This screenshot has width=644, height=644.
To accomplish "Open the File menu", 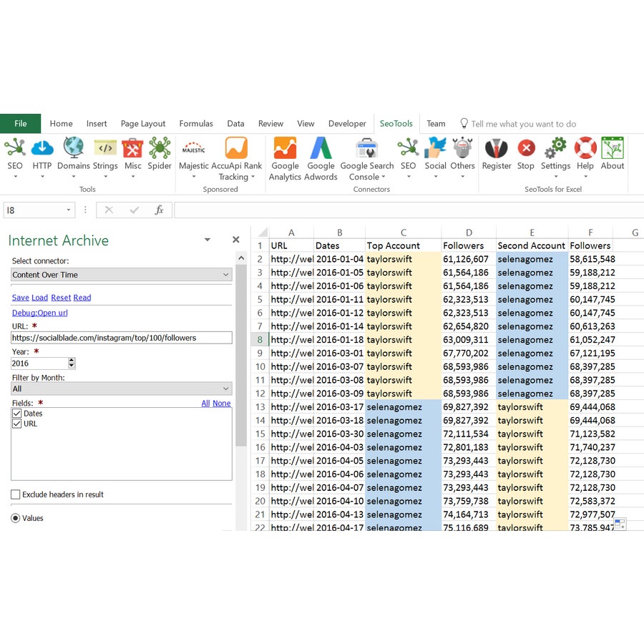I will [x=20, y=123].
